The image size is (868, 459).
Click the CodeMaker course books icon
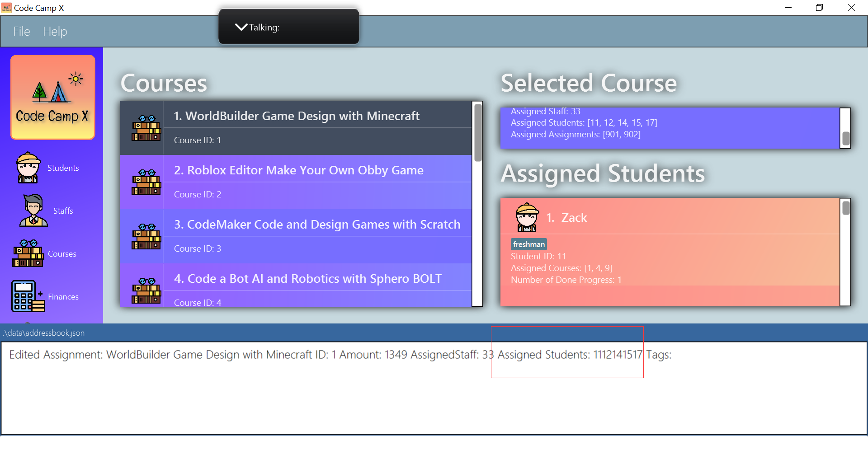(x=146, y=237)
